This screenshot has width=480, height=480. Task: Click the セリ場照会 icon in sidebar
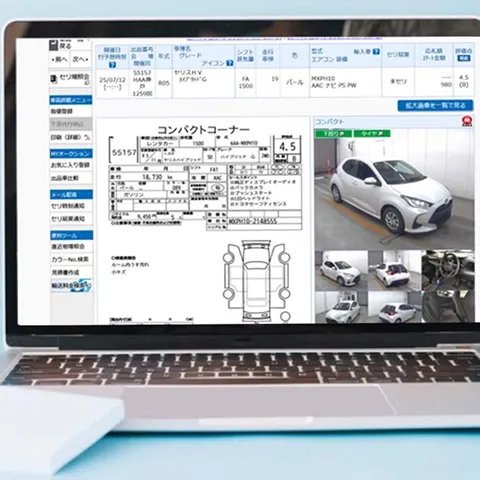[54, 79]
